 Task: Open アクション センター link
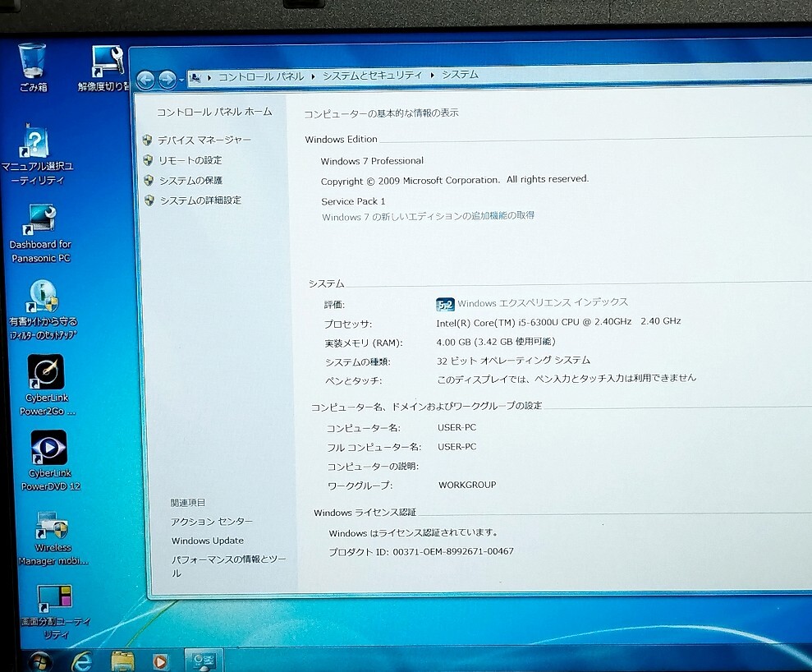coord(212,522)
